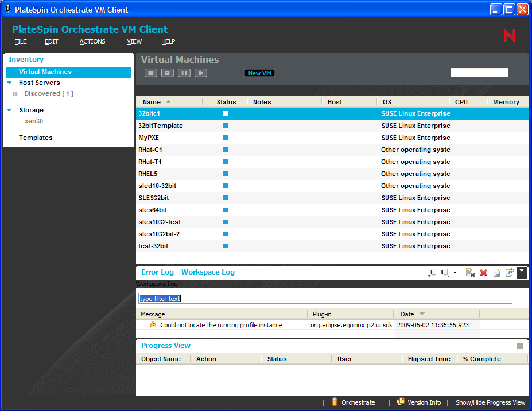532x411 pixels.
Task: Open the ACTIONS menu
Action: 92,41
